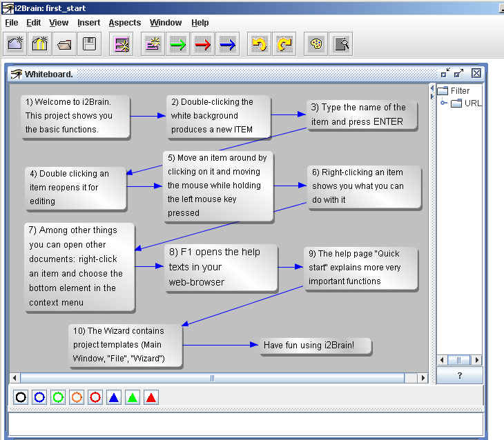Viewport: 504px width, 440px height.
Task: Select the blue triangle aspect
Action: pyautogui.click(x=114, y=397)
